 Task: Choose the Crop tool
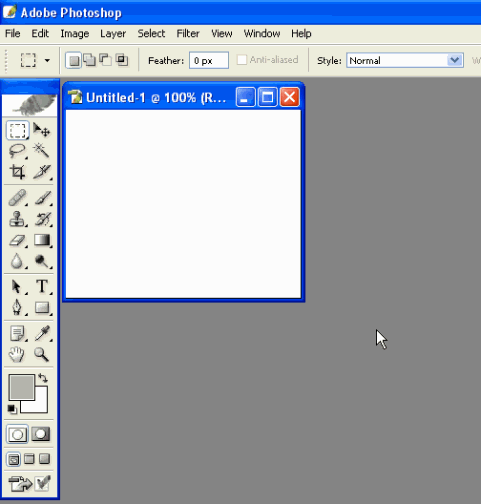pyautogui.click(x=17, y=172)
